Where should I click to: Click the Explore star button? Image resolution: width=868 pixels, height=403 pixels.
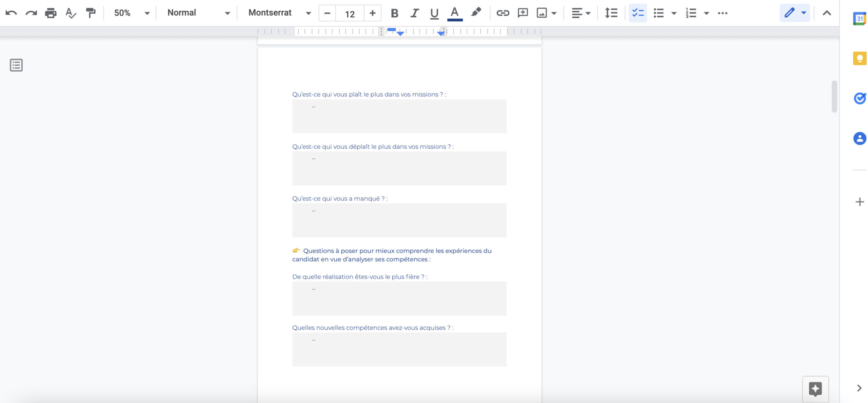click(x=815, y=389)
